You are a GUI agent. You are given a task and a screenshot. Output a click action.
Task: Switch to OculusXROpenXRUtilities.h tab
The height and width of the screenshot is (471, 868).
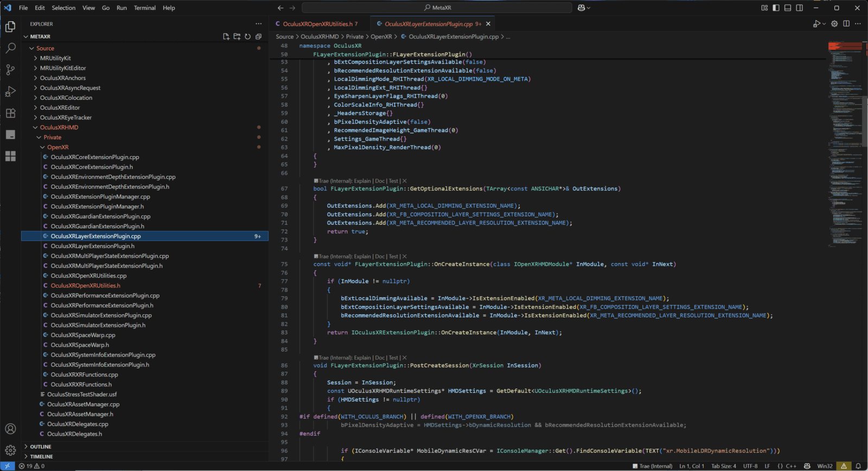click(x=317, y=24)
